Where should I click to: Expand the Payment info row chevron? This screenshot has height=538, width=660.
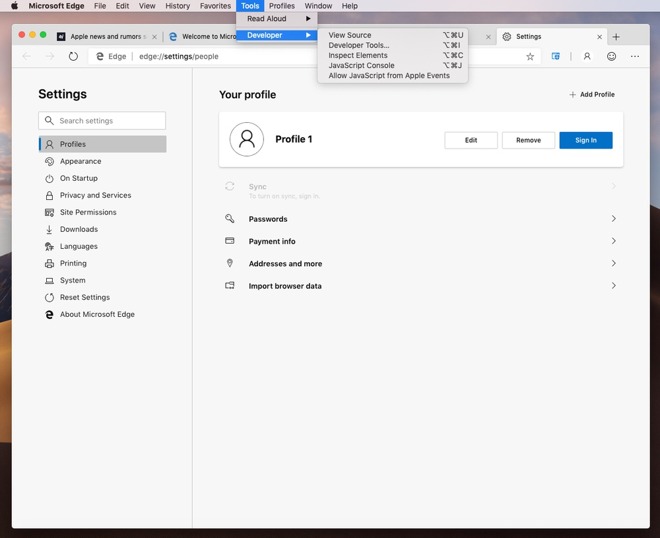pos(614,241)
